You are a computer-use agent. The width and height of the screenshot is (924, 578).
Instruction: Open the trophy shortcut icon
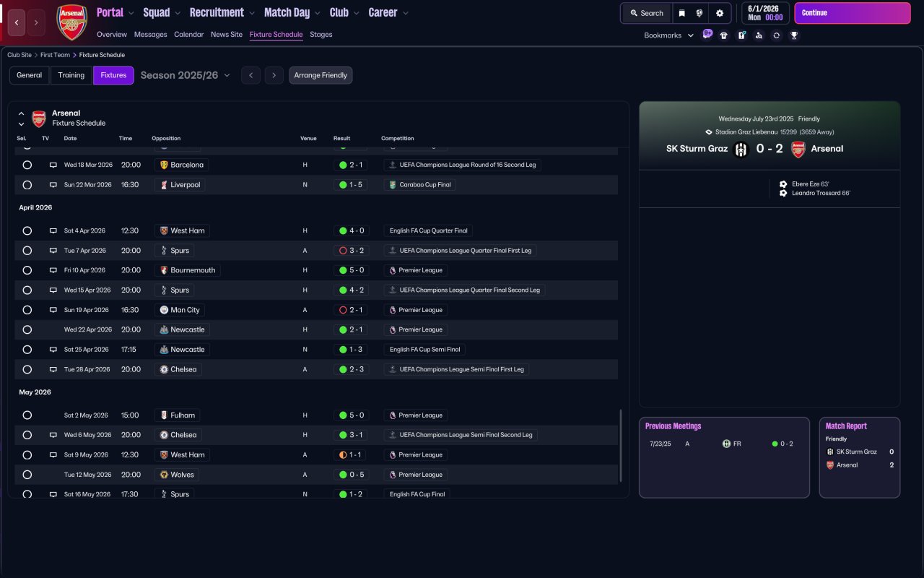[x=794, y=35]
